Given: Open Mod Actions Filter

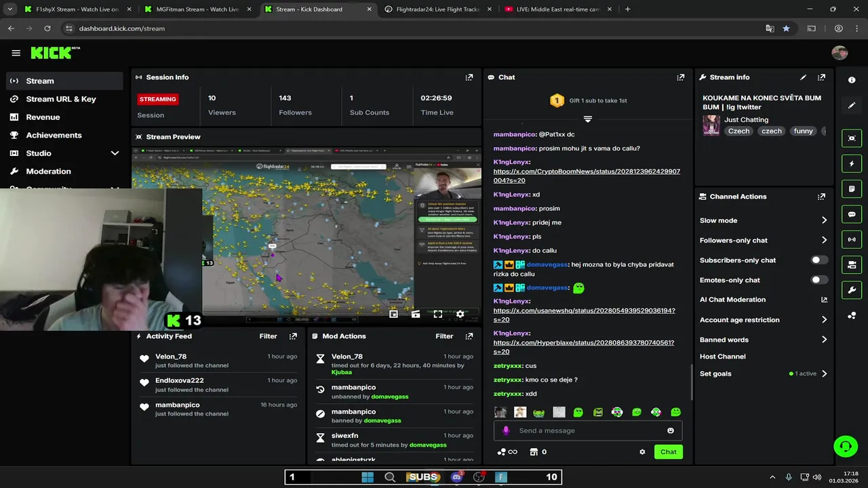Looking at the screenshot, I should click(444, 336).
